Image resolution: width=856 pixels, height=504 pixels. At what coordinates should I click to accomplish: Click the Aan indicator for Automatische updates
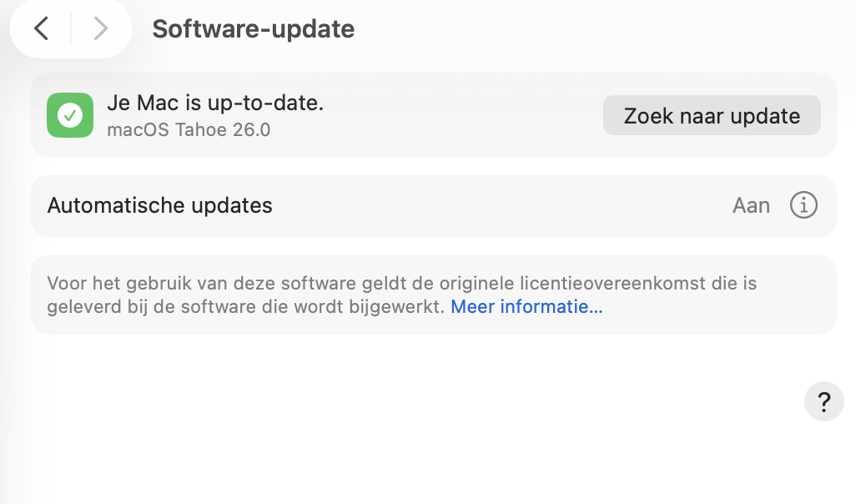click(751, 205)
